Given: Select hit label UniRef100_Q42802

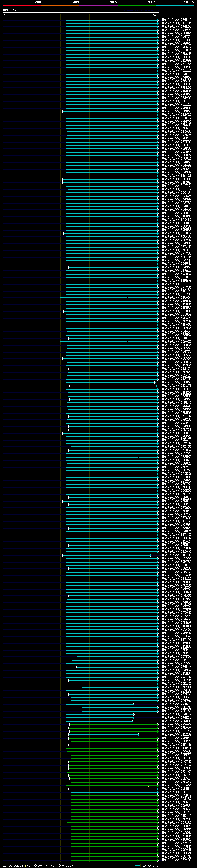Looking at the screenshot, I should (177, 551).
